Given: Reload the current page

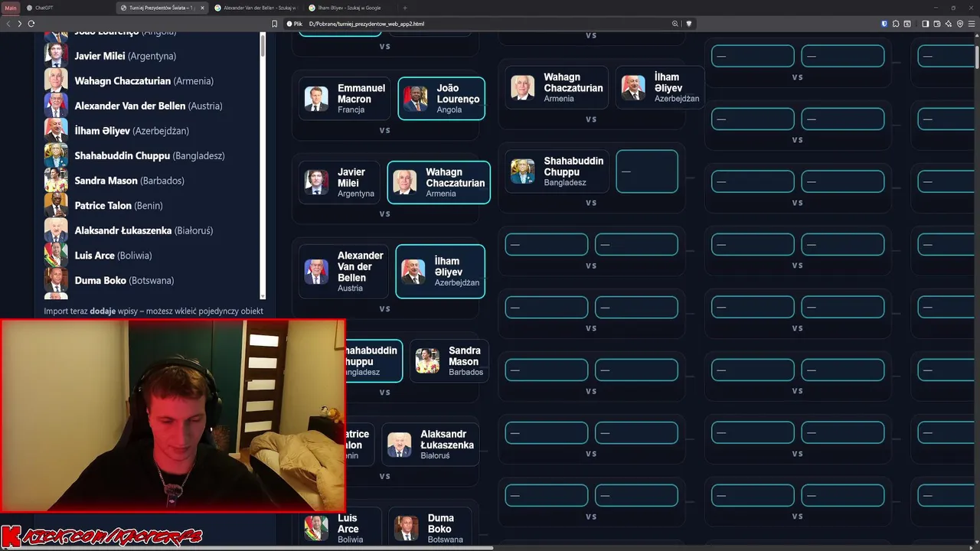Looking at the screenshot, I should pyautogui.click(x=31, y=24).
